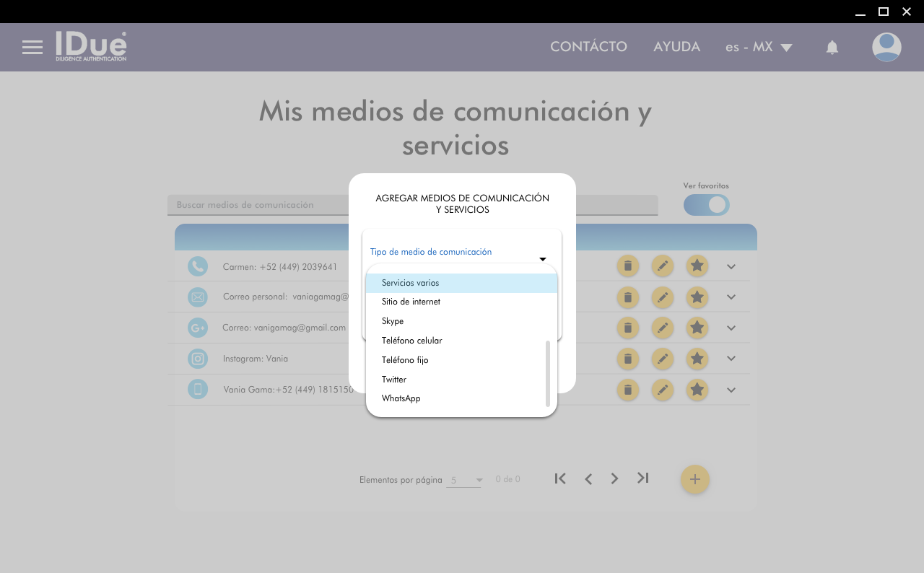Screen dimensions: 924x573
Task: Select WhatsApp from the dropdown list
Action: point(401,398)
